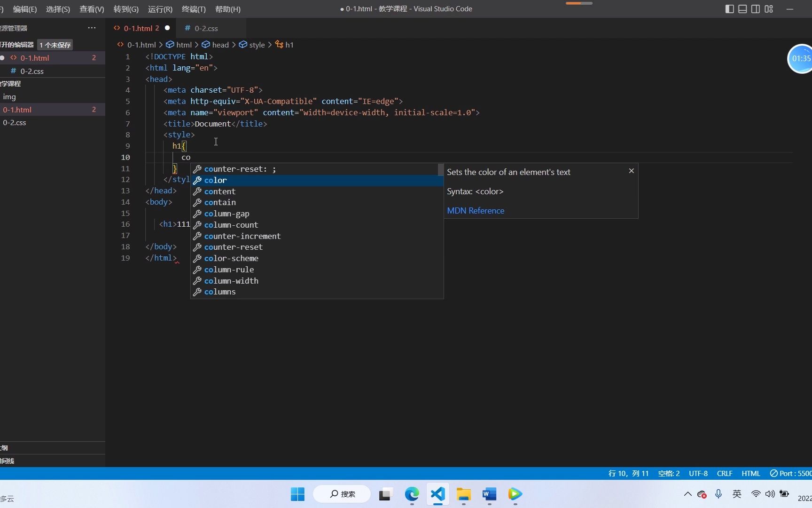Open MDN Reference link
Viewport: 812px width, 508px height.
coord(476,211)
